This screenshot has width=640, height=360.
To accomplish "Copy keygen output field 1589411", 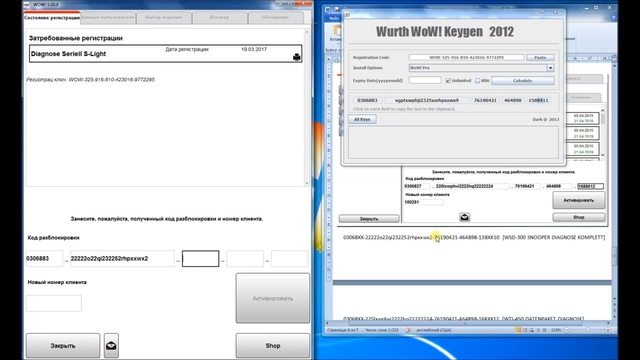I will [538, 100].
